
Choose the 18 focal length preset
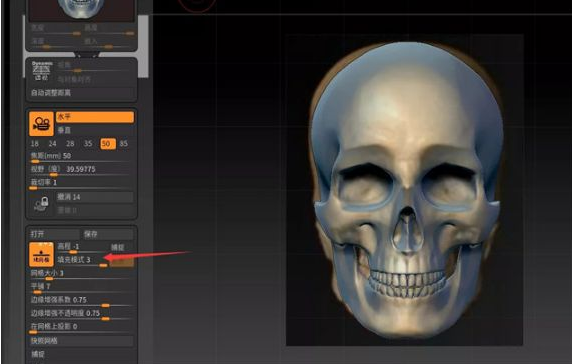click(35, 144)
